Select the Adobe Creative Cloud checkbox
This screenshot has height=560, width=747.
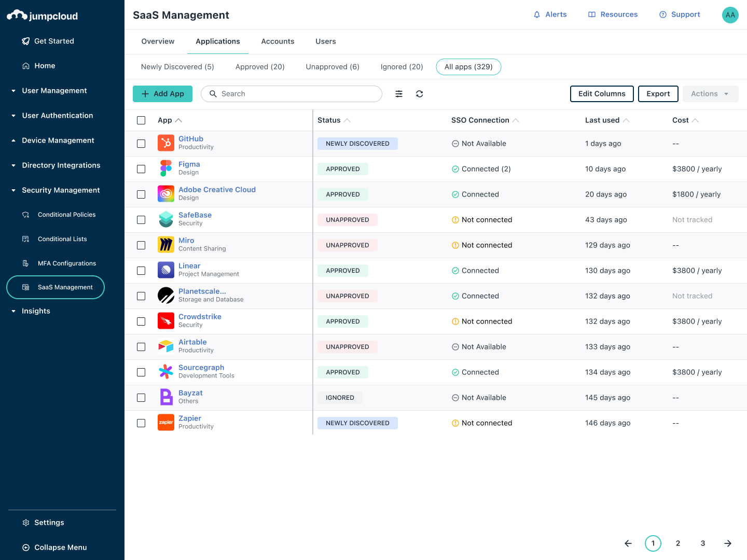[141, 194]
